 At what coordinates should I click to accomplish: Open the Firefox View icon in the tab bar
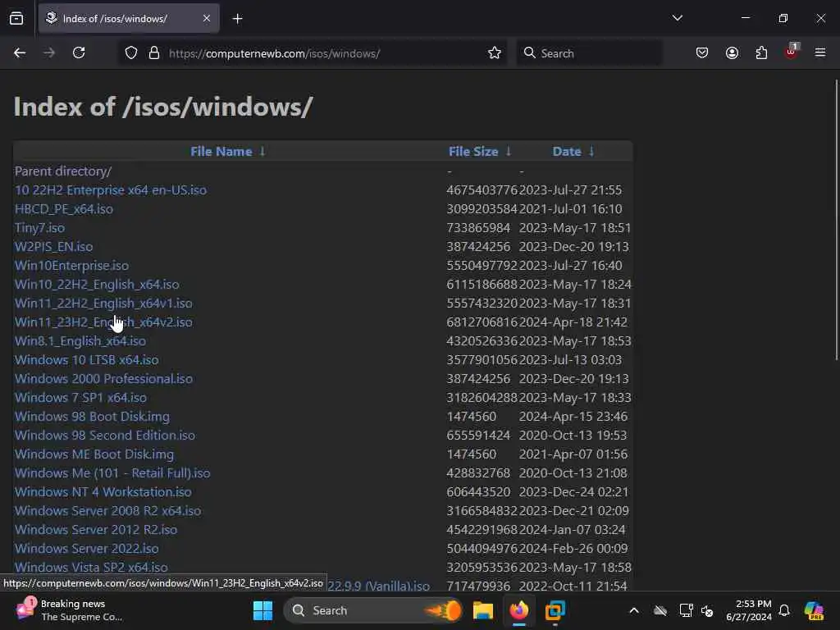coord(16,19)
